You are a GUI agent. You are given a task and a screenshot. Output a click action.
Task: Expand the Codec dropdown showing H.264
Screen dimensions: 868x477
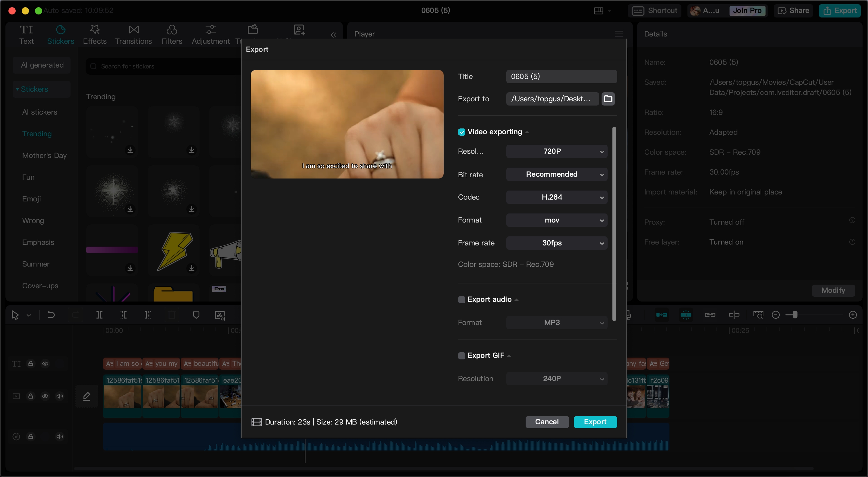click(556, 197)
